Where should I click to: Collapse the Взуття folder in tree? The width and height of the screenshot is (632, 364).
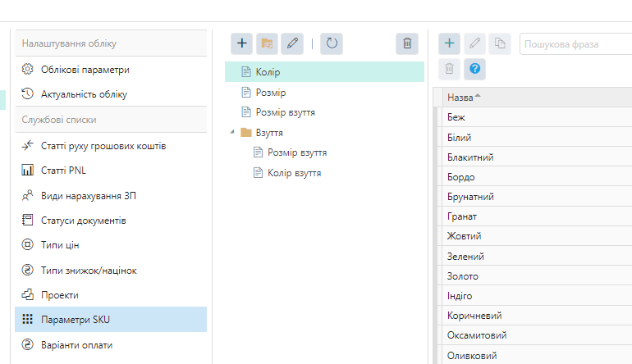[232, 132]
